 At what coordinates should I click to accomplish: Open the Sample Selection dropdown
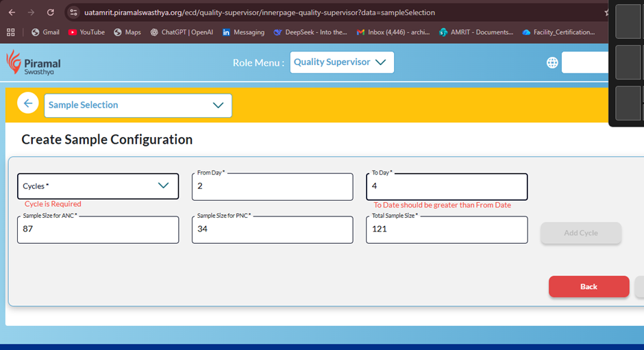point(138,105)
